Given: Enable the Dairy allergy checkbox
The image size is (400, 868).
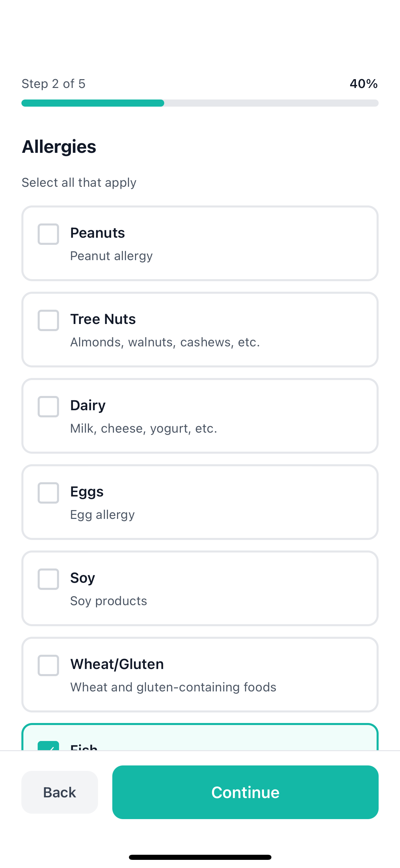Looking at the screenshot, I should 48,406.
